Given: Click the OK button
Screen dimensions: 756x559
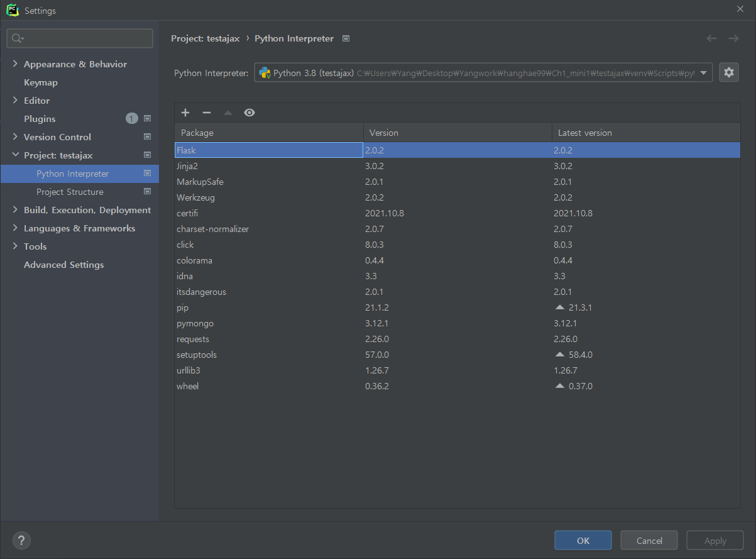Looking at the screenshot, I should coord(583,541).
